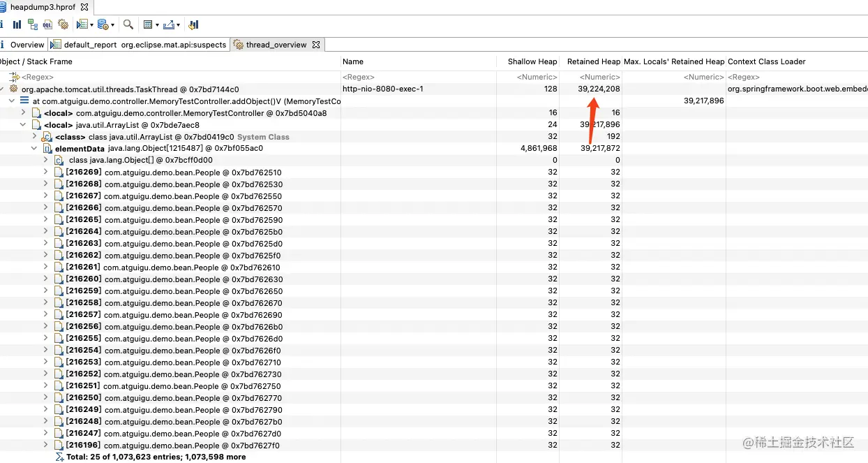Click the 4,861,968 shallow heap value
This screenshot has width=868, height=463.
[x=539, y=149]
